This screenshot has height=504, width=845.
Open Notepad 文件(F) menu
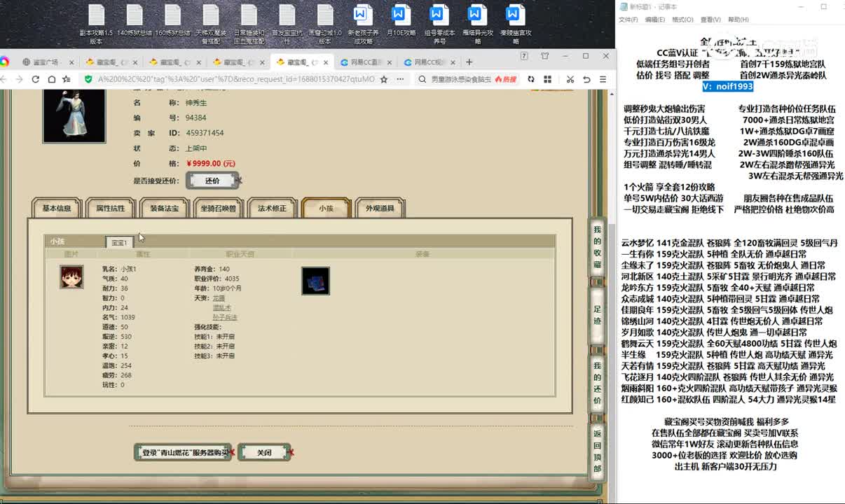[x=628, y=20]
